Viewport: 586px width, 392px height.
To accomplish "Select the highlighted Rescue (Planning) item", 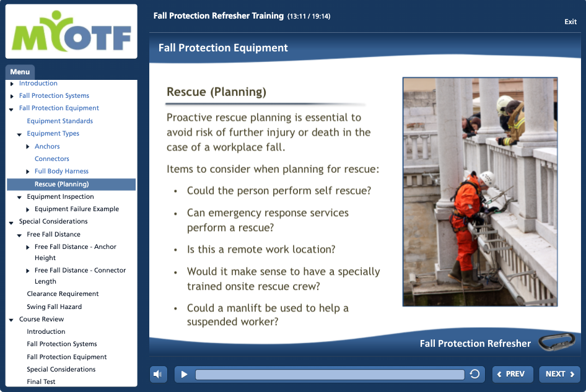I will [71, 184].
